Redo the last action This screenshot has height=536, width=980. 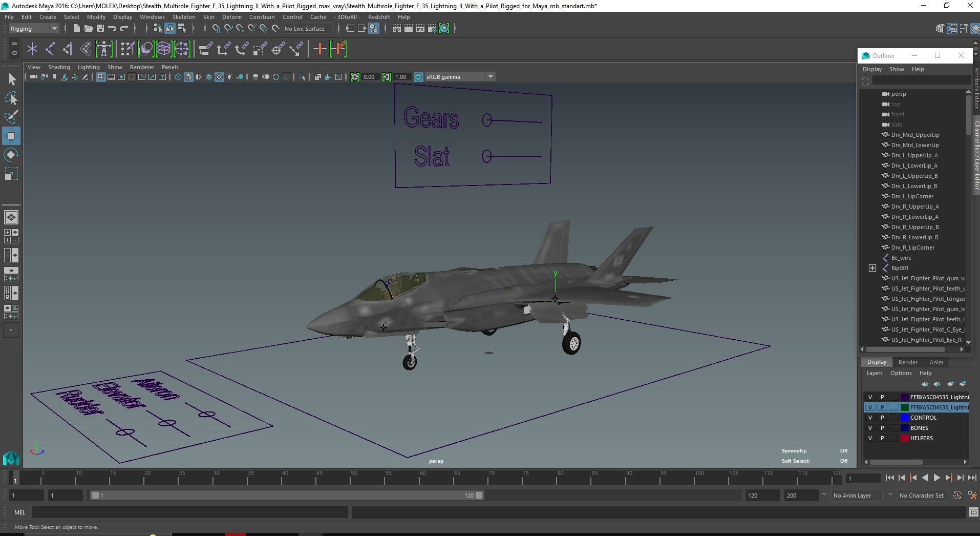(123, 29)
